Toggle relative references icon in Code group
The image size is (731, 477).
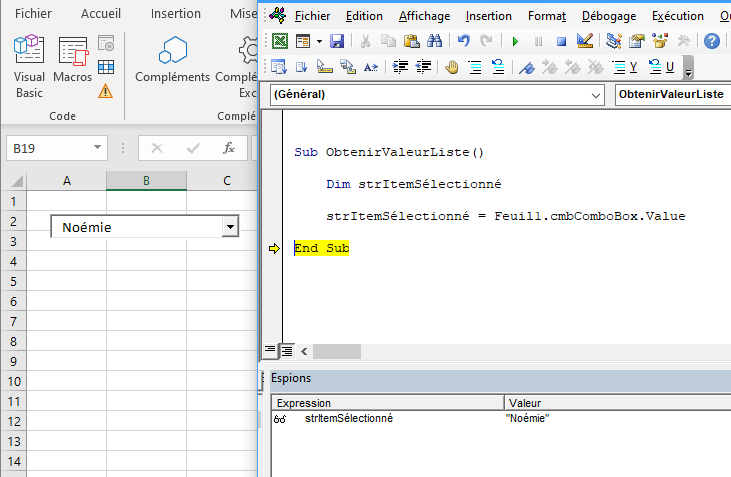(106, 67)
